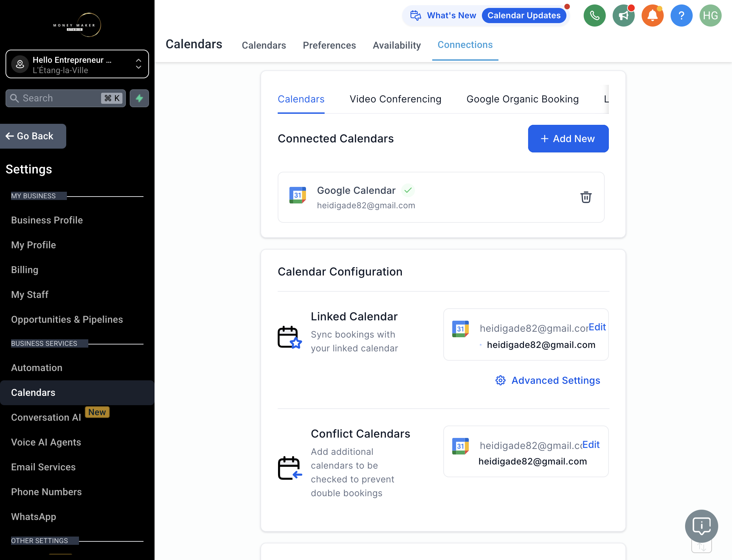This screenshot has height=560, width=732.
Task: Click the What's New calendar icon
Action: [x=416, y=16]
